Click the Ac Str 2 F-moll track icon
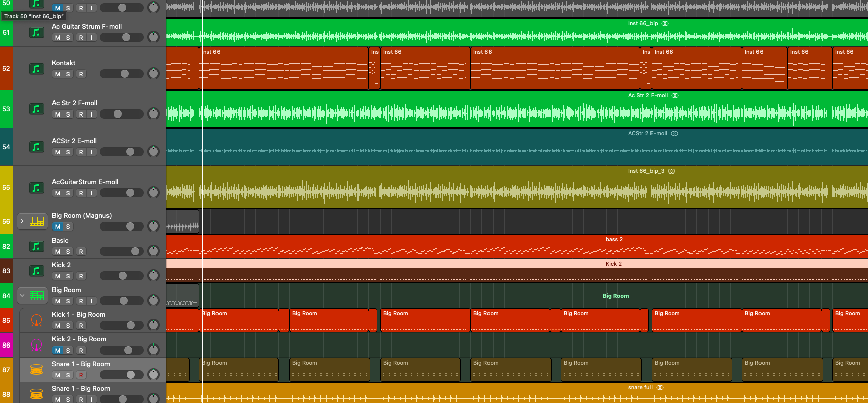868x403 pixels. [36, 109]
